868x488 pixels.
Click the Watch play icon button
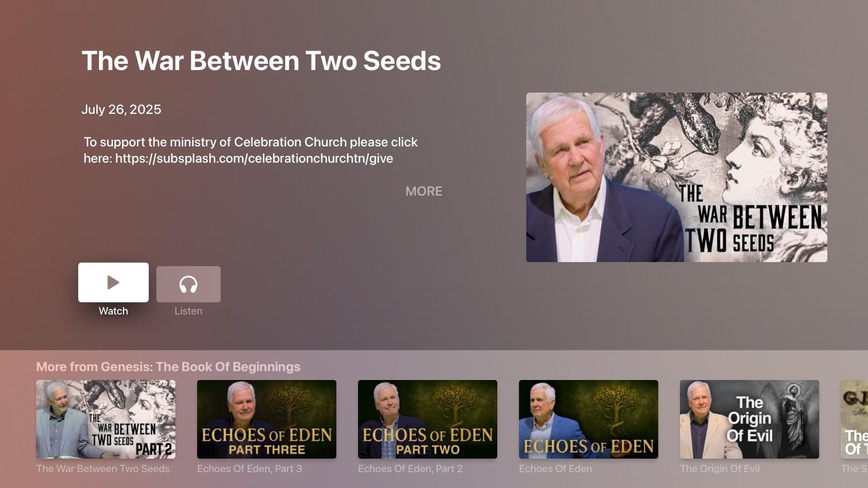click(113, 282)
